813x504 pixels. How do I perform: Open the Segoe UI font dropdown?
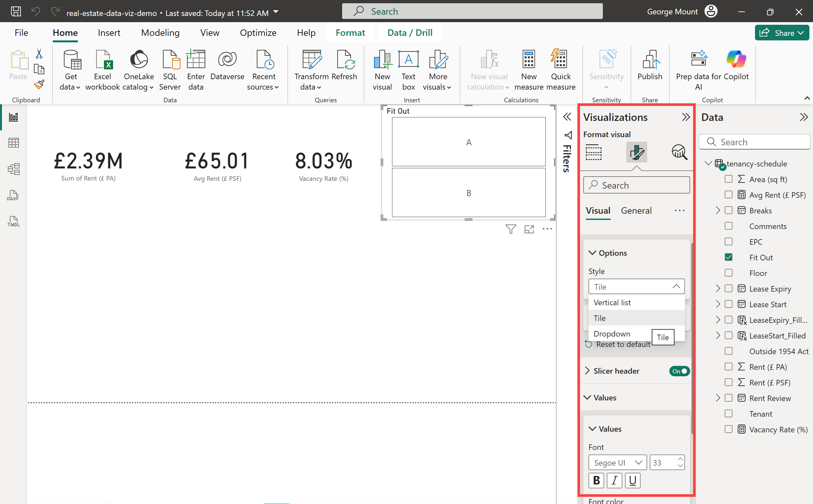tap(617, 463)
